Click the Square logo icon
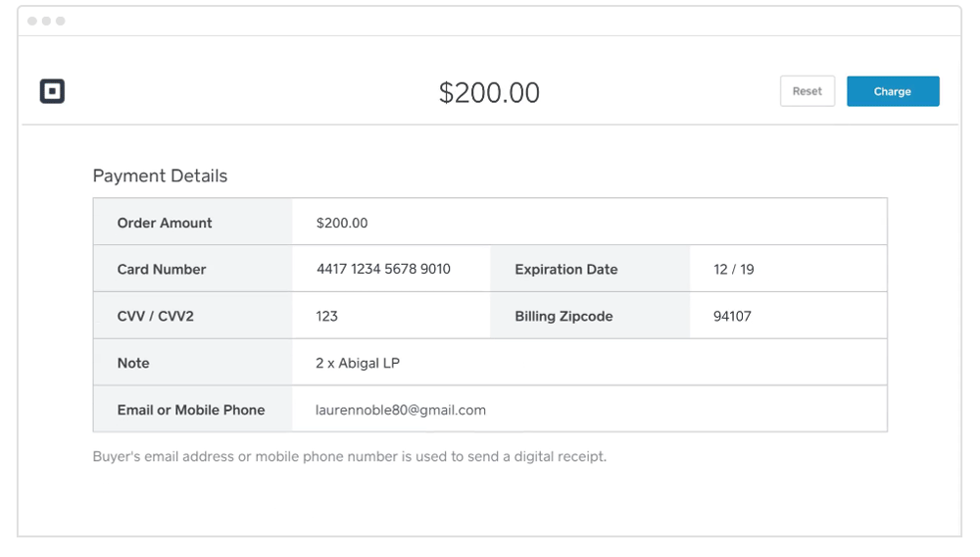The height and width of the screenshot is (557, 980). coord(52,91)
